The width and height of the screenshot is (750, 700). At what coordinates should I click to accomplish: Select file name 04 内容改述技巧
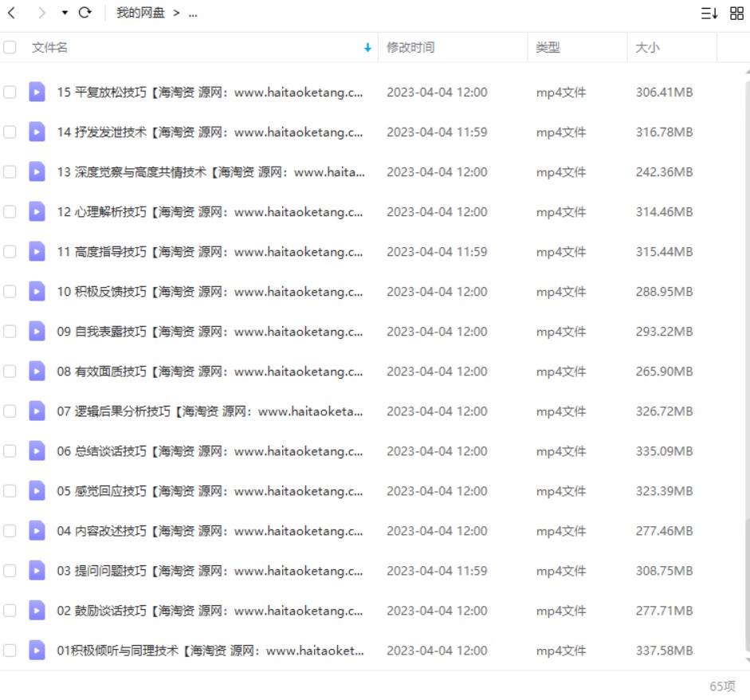[x=210, y=531]
